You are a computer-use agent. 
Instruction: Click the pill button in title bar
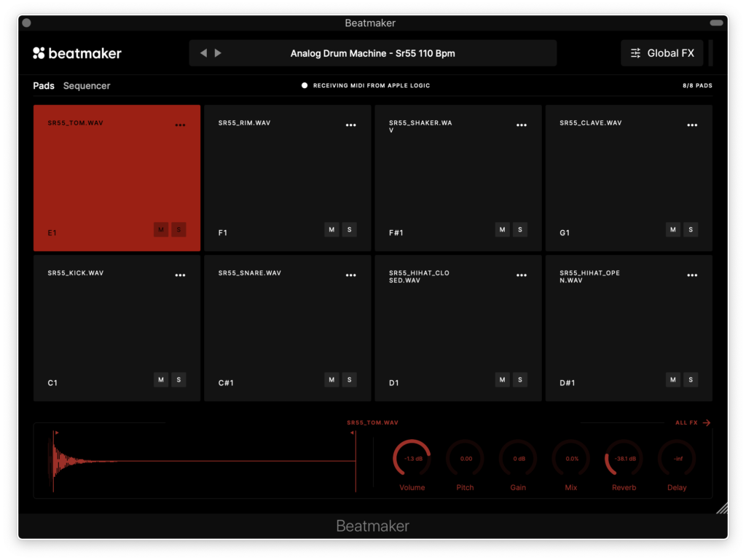tap(717, 23)
